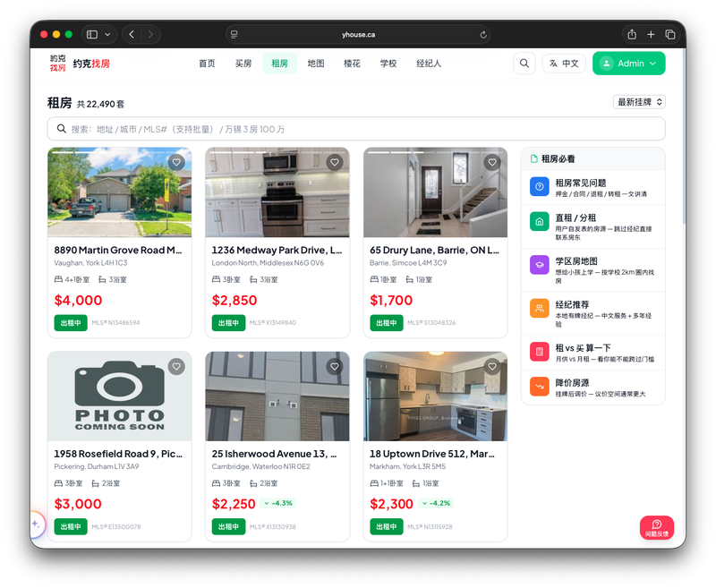Open the 学区房地图 link

click(x=593, y=270)
